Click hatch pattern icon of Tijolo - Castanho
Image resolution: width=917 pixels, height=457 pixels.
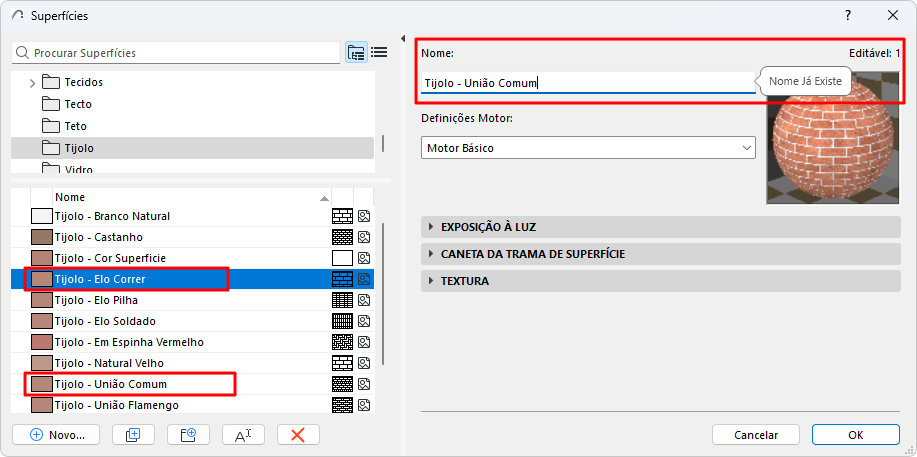(x=342, y=237)
